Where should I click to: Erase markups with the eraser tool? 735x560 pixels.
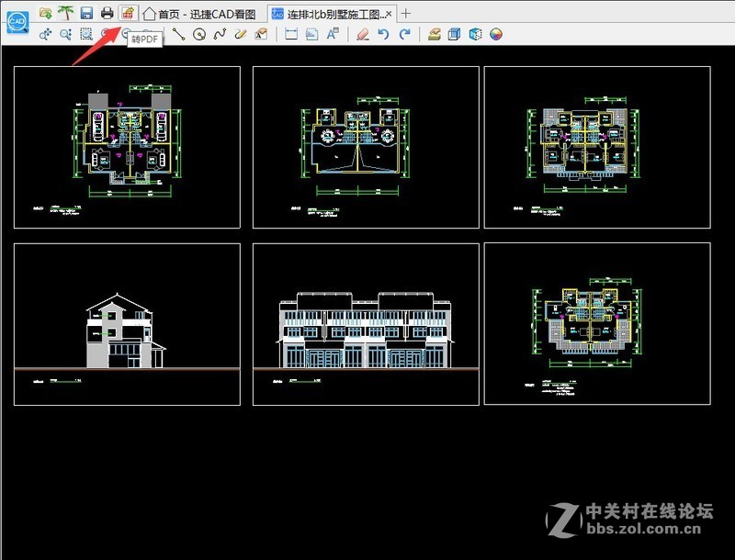pyautogui.click(x=362, y=33)
